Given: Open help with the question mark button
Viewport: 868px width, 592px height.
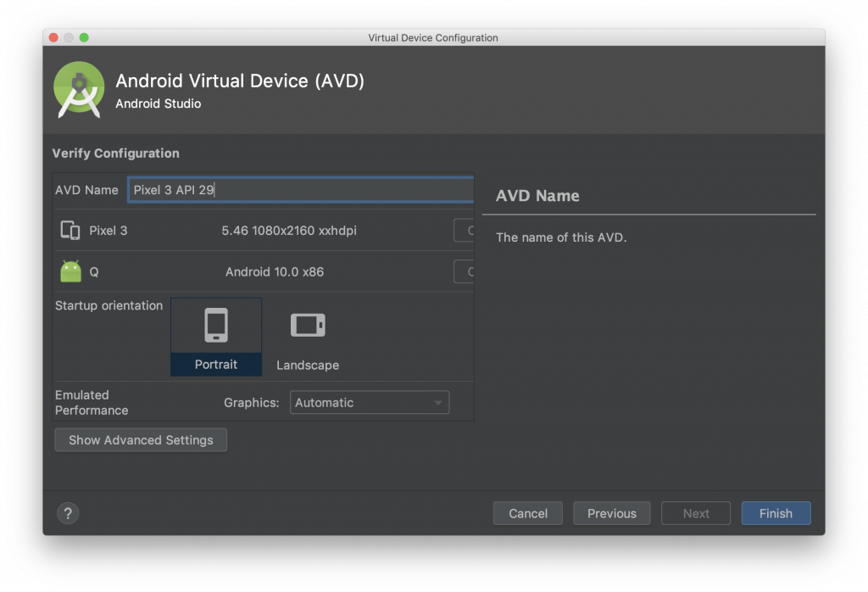Looking at the screenshot, I should click(68, 513).
